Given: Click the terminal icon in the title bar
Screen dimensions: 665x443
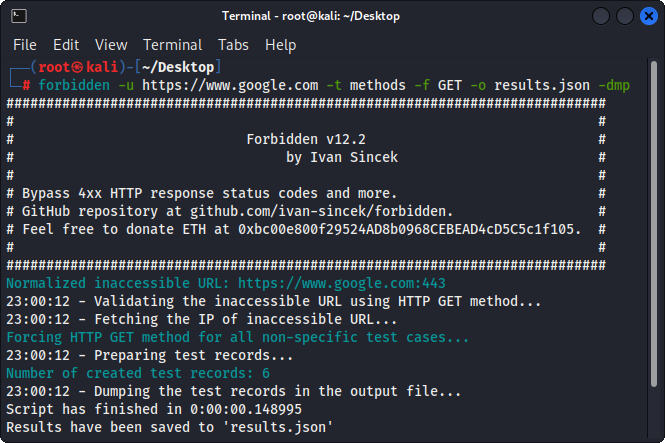Looking at the screenshot, I should coord(16,16).
